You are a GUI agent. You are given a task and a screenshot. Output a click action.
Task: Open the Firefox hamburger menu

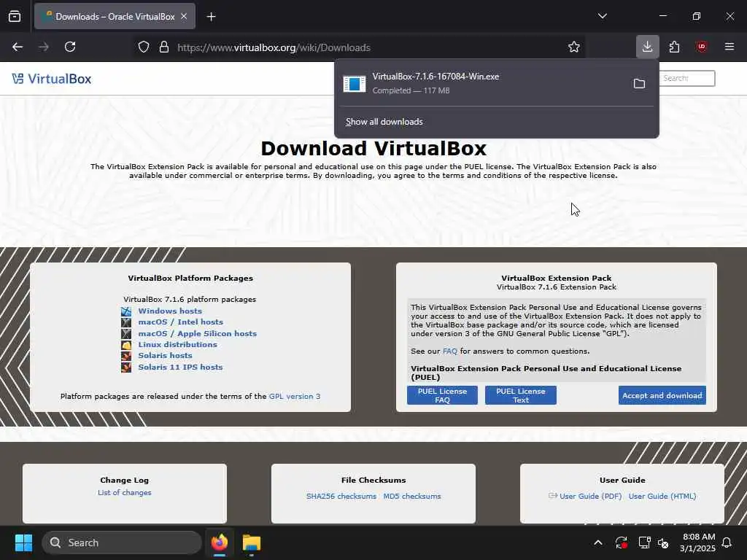tap(729, 47)
